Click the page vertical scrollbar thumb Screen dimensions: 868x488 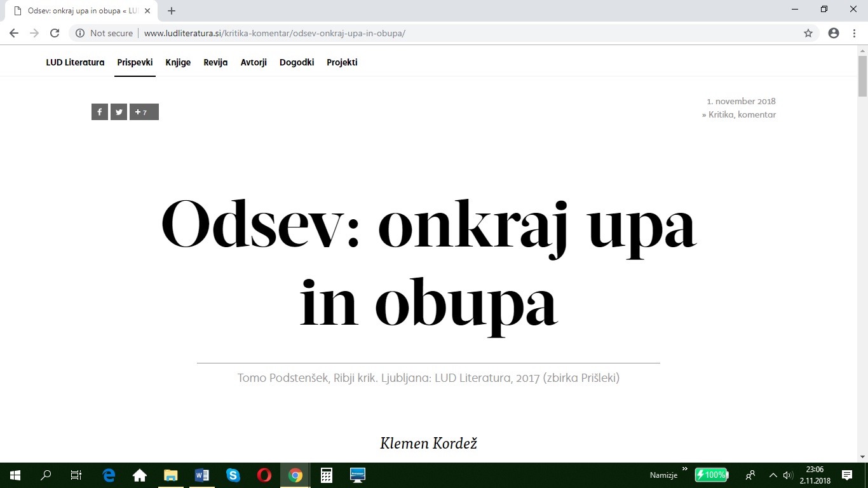(862, 76)
